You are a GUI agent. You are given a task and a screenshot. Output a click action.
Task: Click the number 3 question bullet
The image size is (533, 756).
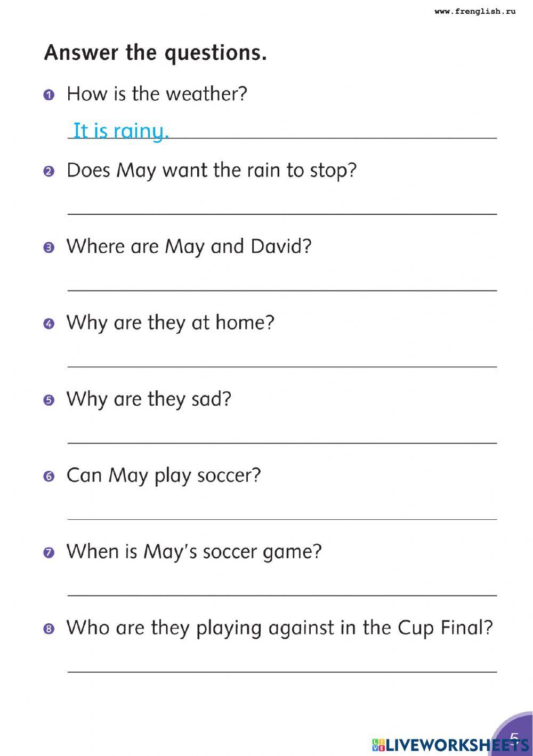pos(49,248)
